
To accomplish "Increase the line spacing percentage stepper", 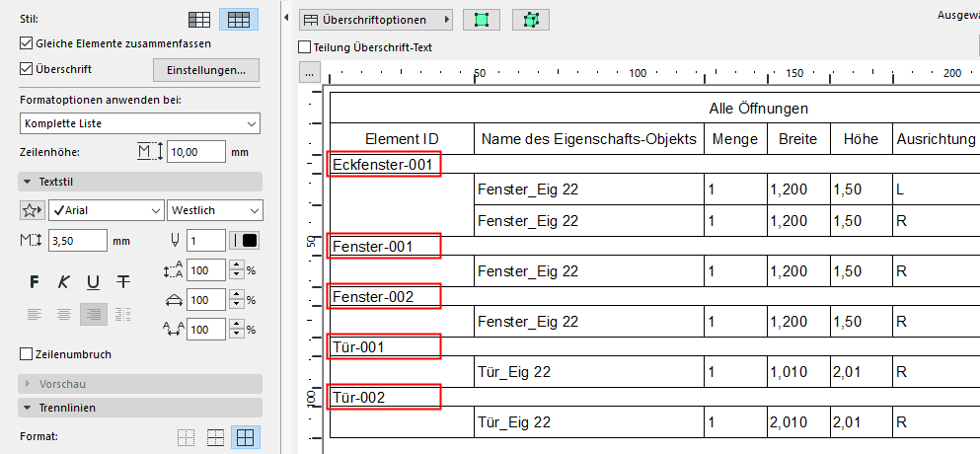I will pyautogui.click(x=236, y=266).
